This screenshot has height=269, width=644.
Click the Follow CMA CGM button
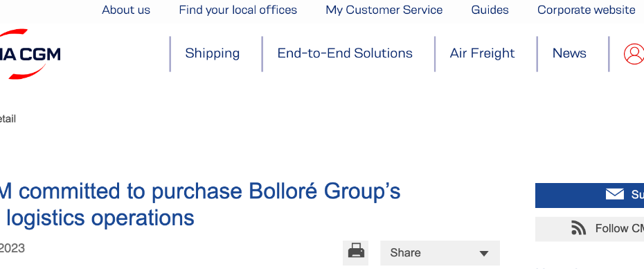point(589,229)
